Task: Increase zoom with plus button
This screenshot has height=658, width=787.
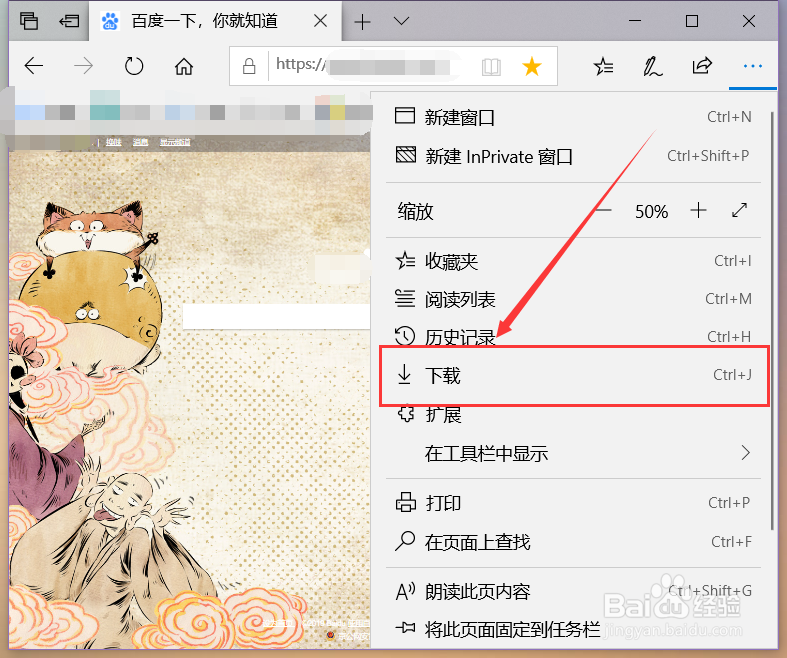Action: click(x=698, y=210)
